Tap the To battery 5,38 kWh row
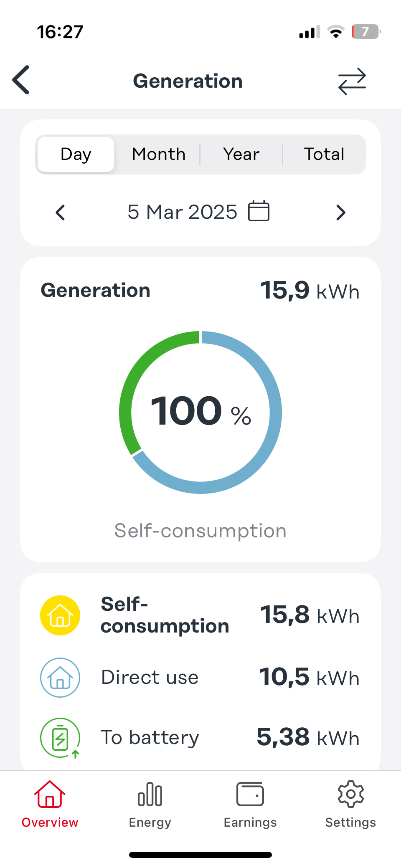 200,738
